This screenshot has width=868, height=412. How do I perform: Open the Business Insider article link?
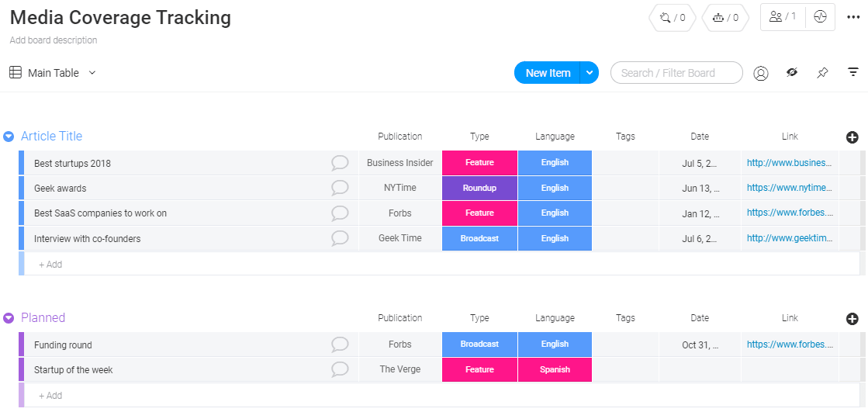[x=789, y=163]
